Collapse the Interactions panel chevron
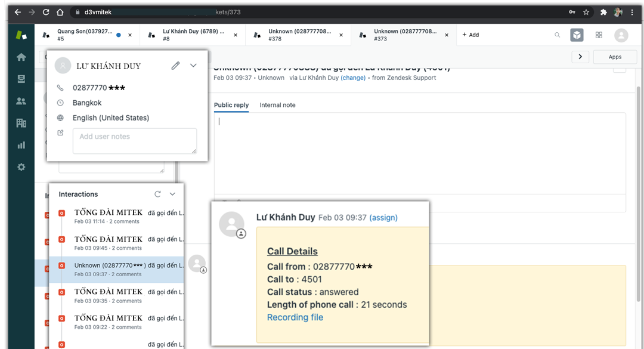 coord(172,194)
